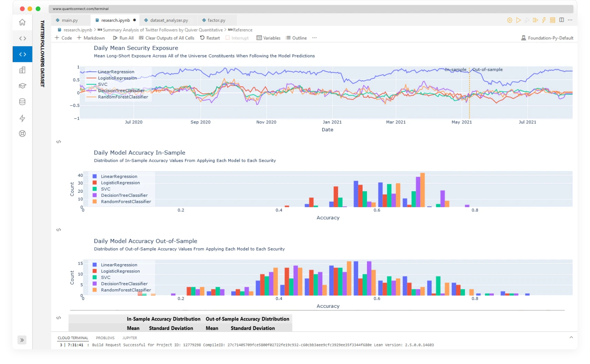Image resolution: width=590 pixels, height=364 pixels.
Task: Click the orange stacked layers icon
Action: [x=552, y=20]
